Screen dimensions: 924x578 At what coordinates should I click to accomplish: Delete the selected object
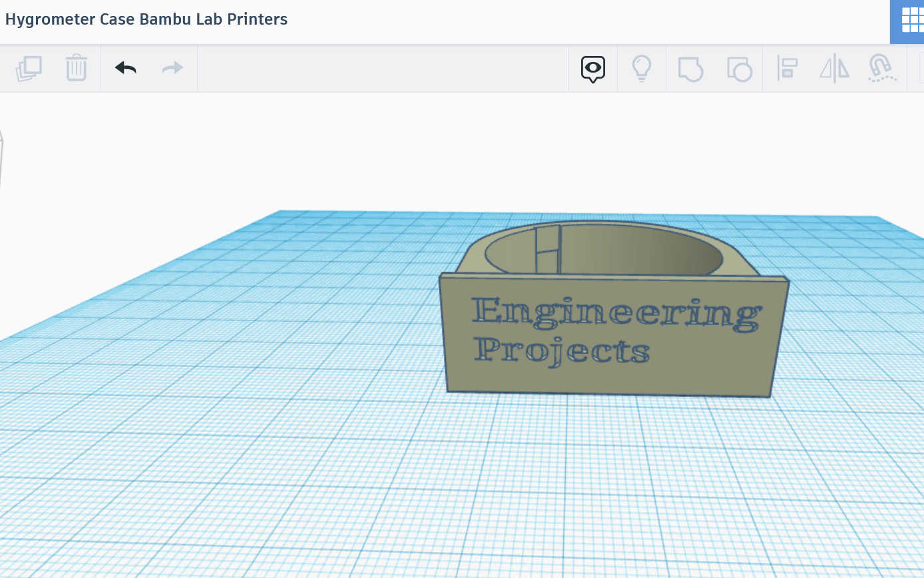(76, 68)
